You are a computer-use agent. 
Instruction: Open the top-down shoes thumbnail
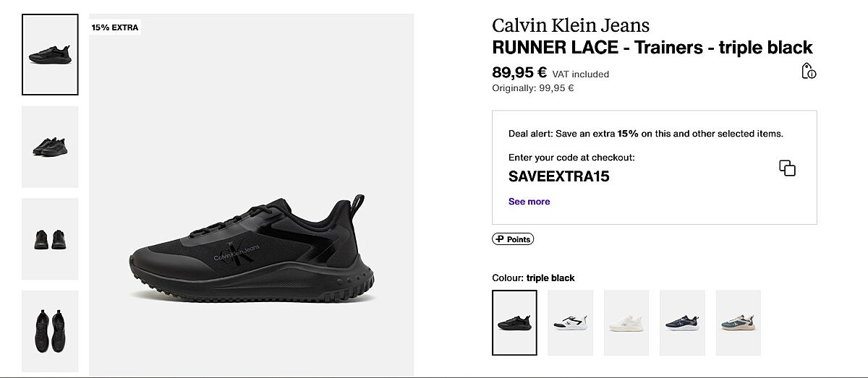pos(50,331)
